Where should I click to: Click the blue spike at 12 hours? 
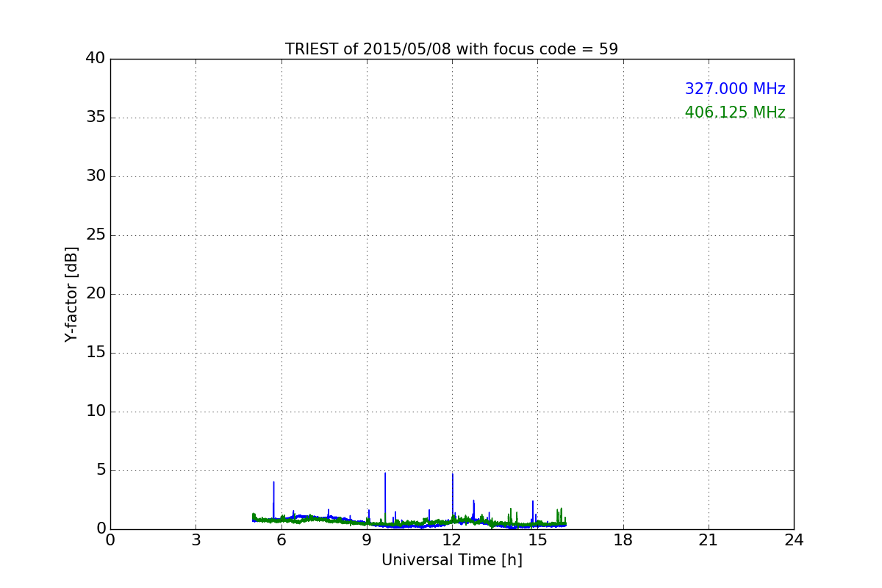453,497
